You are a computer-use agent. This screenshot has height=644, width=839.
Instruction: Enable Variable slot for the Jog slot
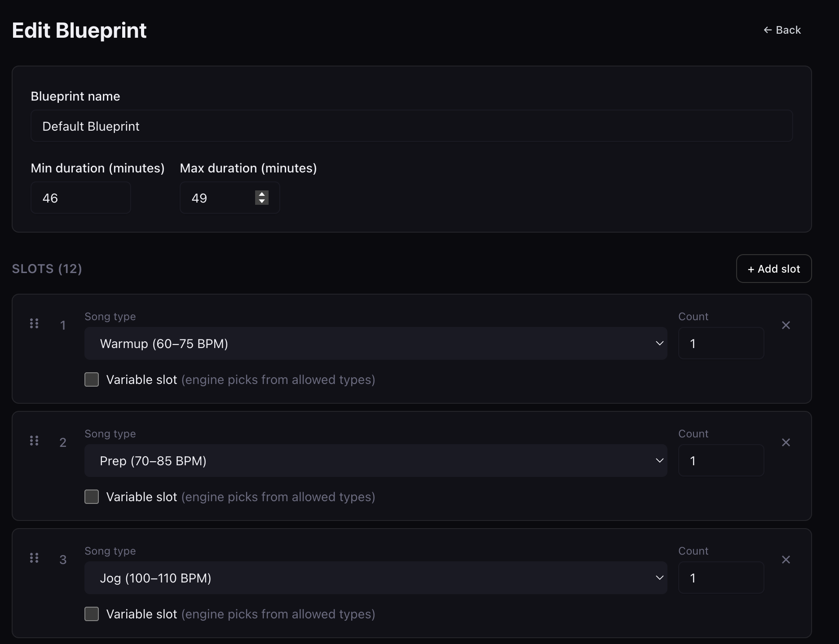92,614
